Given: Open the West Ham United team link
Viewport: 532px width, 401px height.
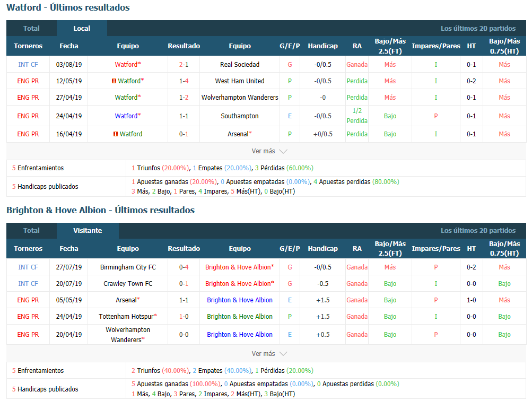Looking at the screenshot, I should point(240,81).
